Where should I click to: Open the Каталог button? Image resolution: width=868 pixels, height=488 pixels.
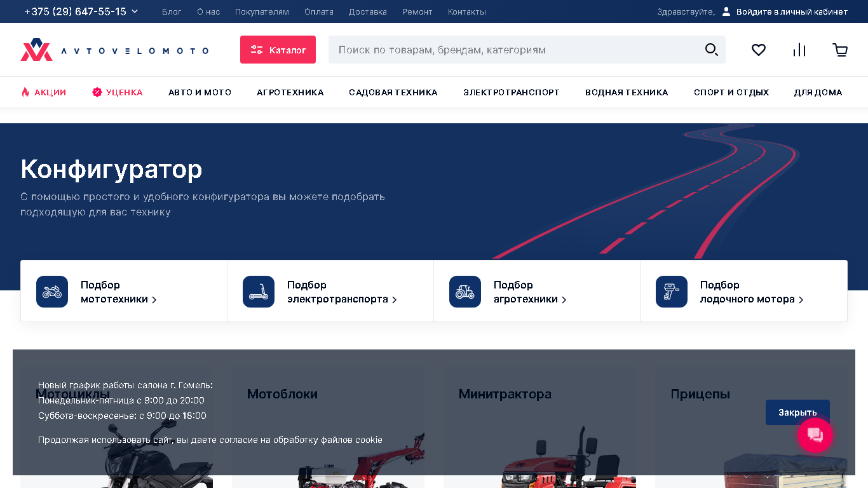click(x=278, y=50)
